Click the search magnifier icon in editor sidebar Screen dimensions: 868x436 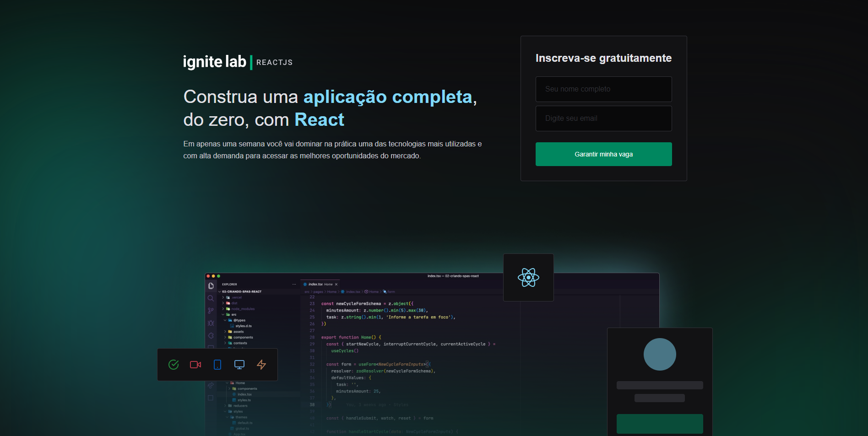(211, 298)
